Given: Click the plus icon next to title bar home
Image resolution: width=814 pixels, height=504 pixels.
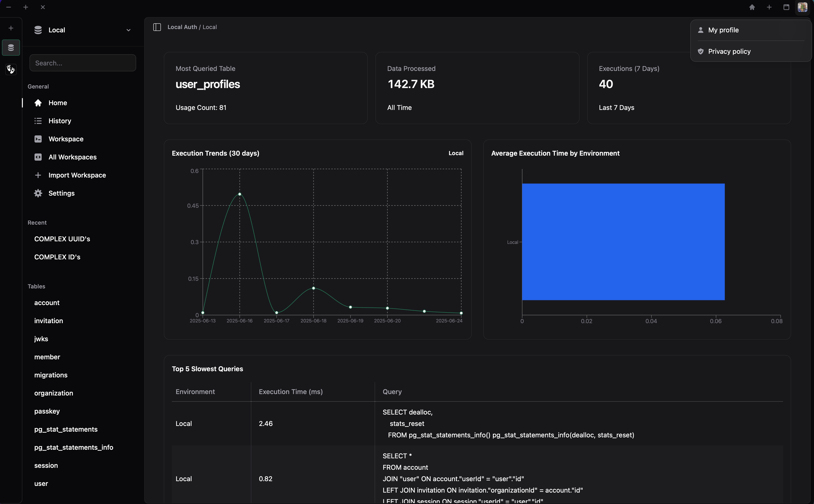Looking at the screenshot, I should [x=769, y=7].
